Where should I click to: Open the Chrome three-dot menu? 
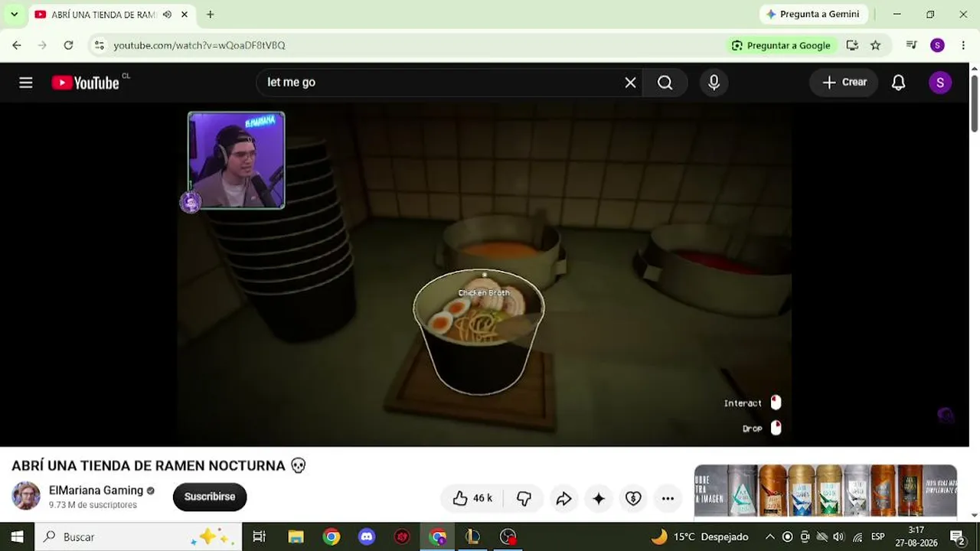click(963, 45)
